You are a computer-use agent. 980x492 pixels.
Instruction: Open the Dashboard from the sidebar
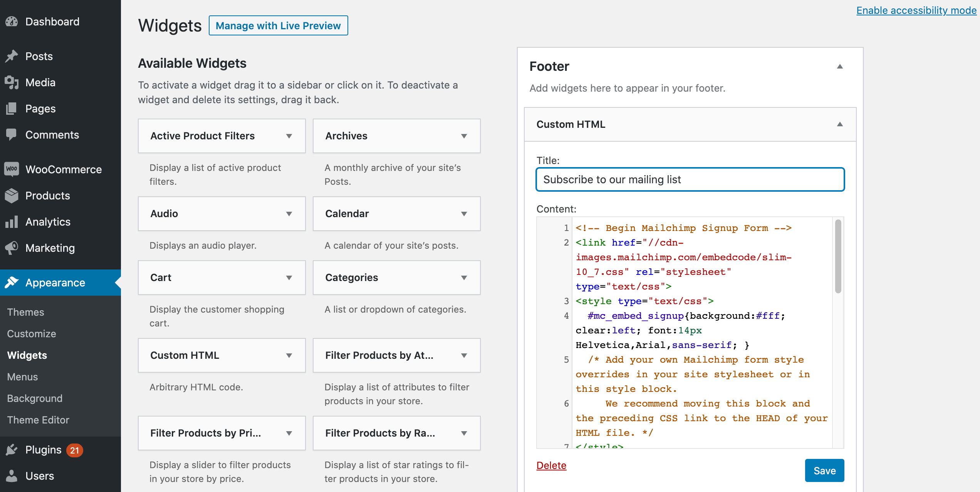click(x=12, y=22)
